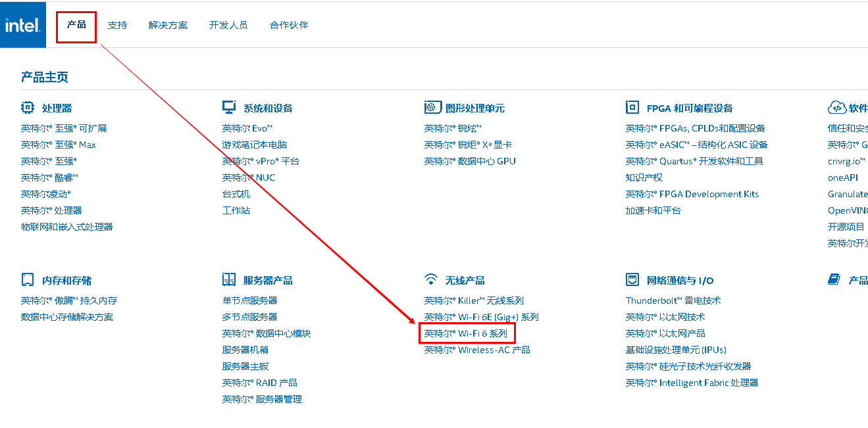Viewport: 868px width, 428px height.
Task: Open the 处理器 category heading
Action: point(57,108)
